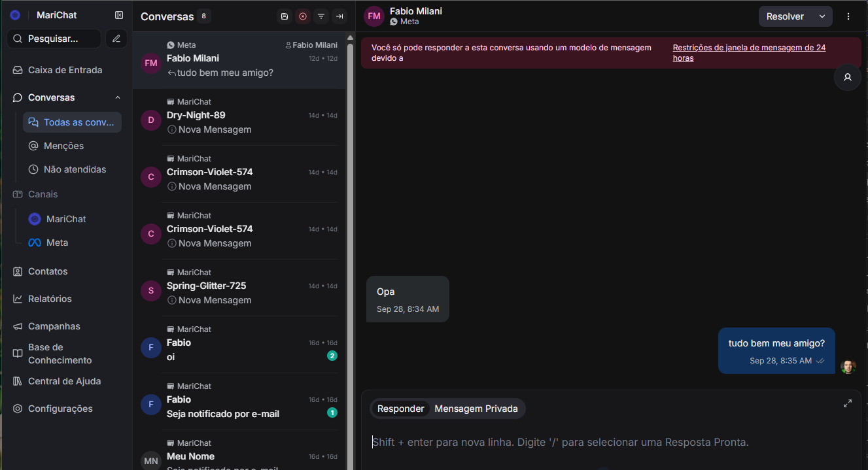Click the MariChat logo in the sidebar header
The image size is (868, 470).
(x=15, y=15)
